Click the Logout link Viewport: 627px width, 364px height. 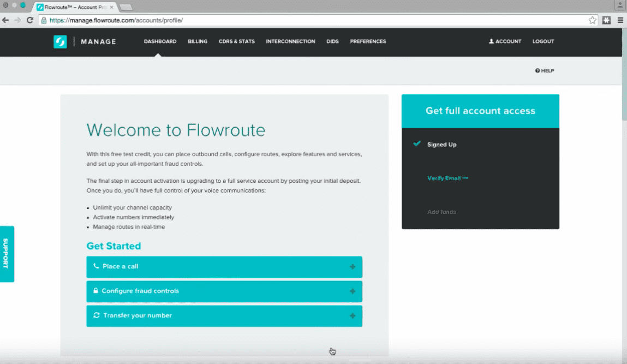click(543, 41)
